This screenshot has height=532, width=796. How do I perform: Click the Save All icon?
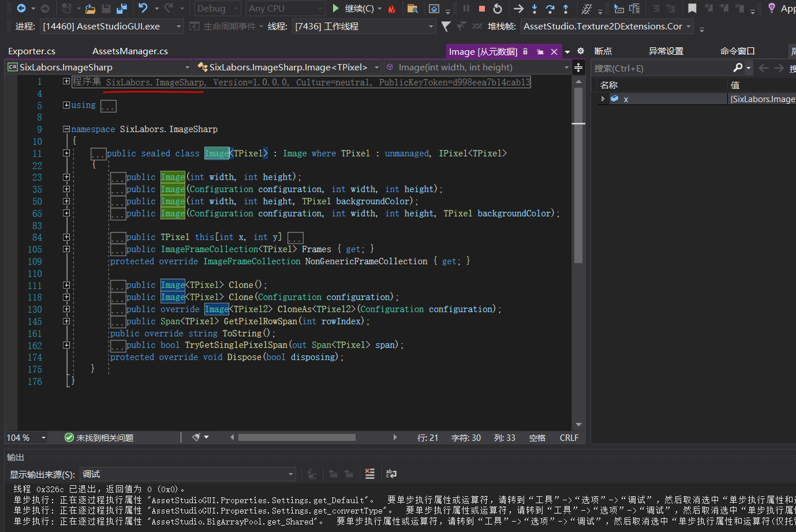tap(121, 9)
